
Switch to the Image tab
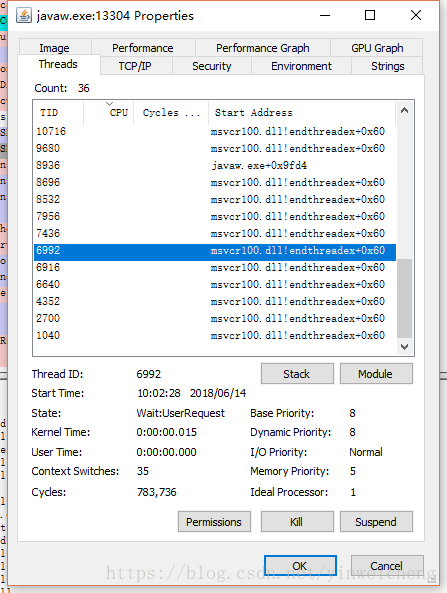click(54, 48)
